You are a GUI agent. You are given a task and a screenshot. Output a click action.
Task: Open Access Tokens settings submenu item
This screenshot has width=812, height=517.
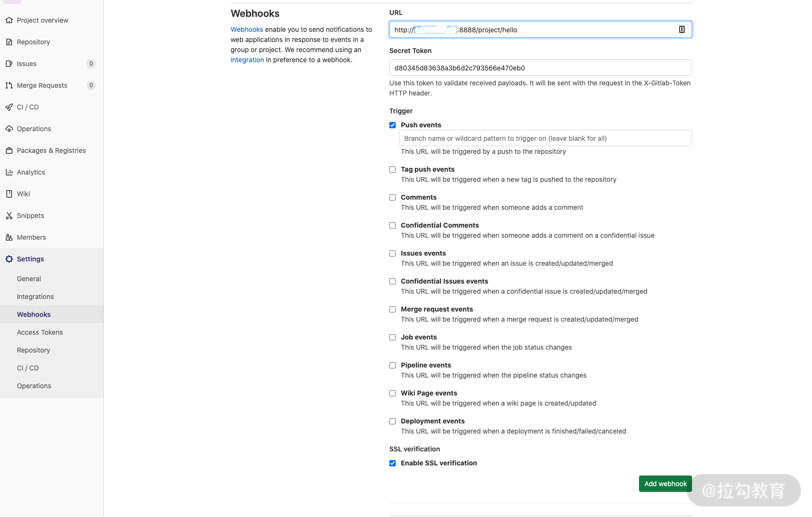click(40, 332)
